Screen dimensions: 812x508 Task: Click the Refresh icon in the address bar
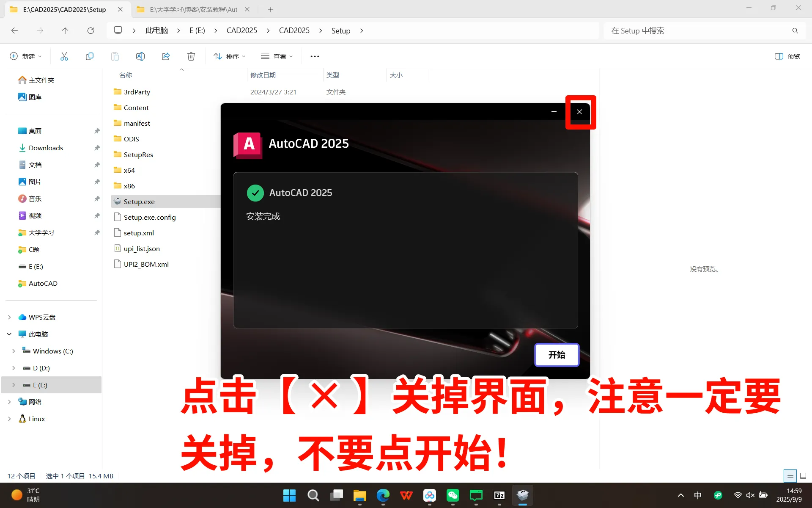(91, 30)
